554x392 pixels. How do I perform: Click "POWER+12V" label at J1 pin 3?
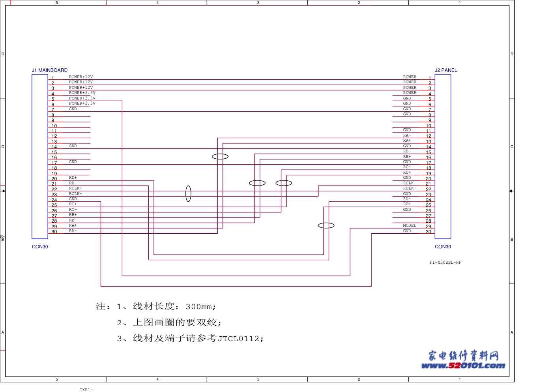point(81,88)
